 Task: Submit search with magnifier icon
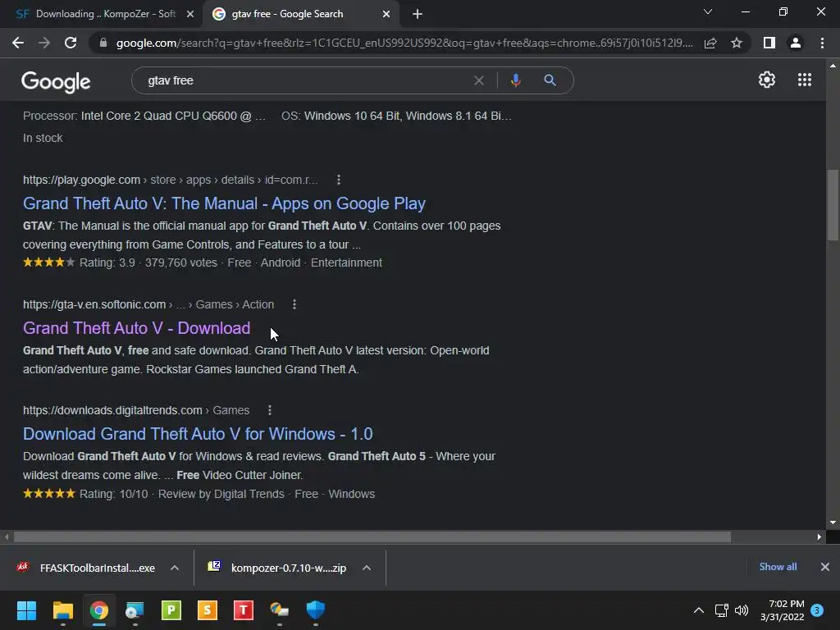550,80
